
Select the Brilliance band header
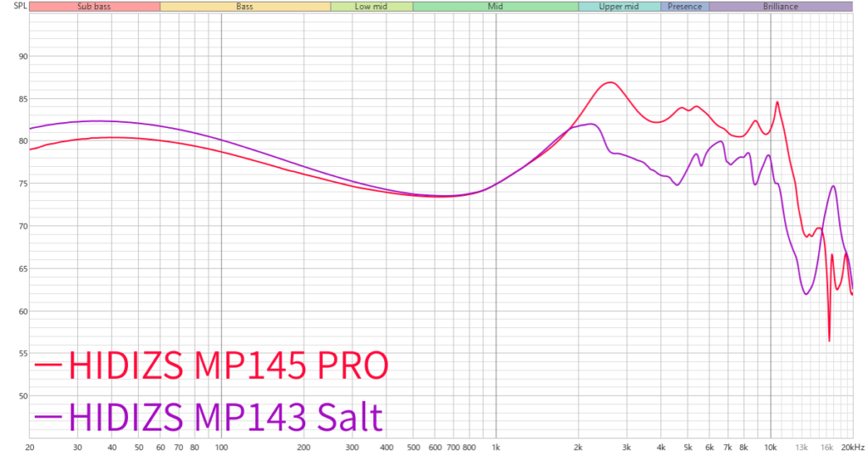click(780, 7)
